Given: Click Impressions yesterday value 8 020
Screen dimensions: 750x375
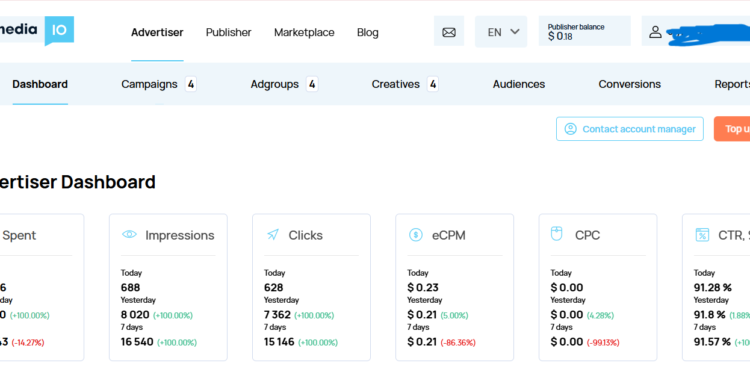Looking at the screenshot, I should pyautogui.click(x=135, y=315).
